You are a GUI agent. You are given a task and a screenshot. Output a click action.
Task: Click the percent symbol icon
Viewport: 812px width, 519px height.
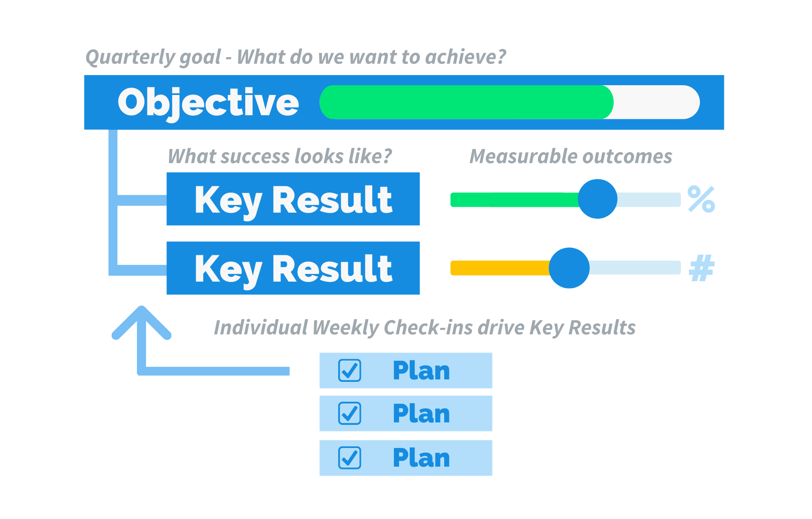(x=701, y=199)
